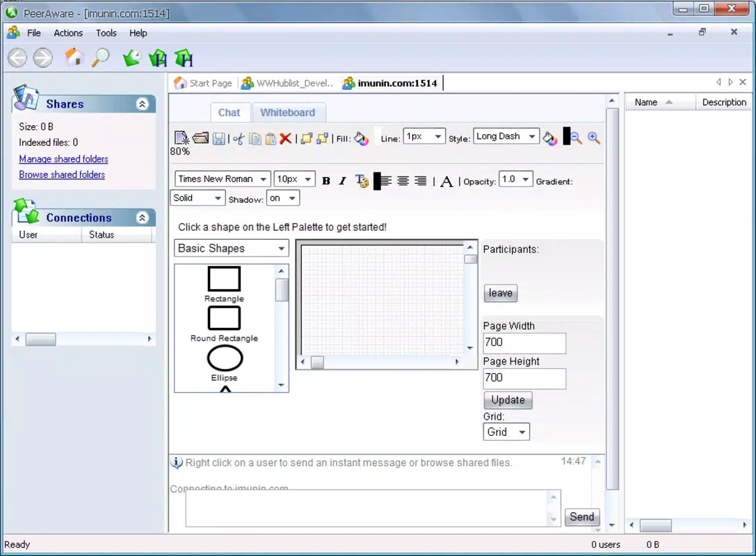Open the Help menu

coord(138,33)
